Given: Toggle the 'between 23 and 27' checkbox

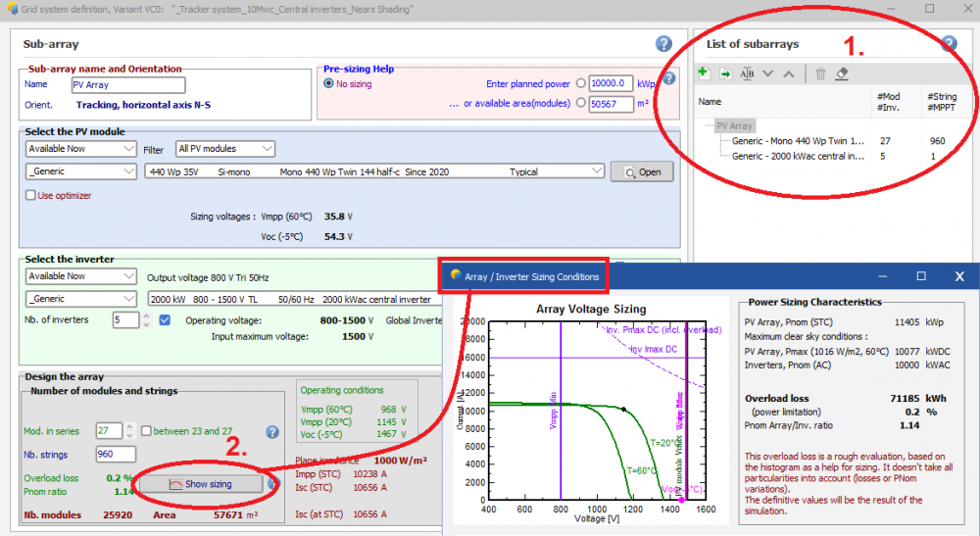Looking at the screenshot, I should pyautogui.click(x=146, y=431).
